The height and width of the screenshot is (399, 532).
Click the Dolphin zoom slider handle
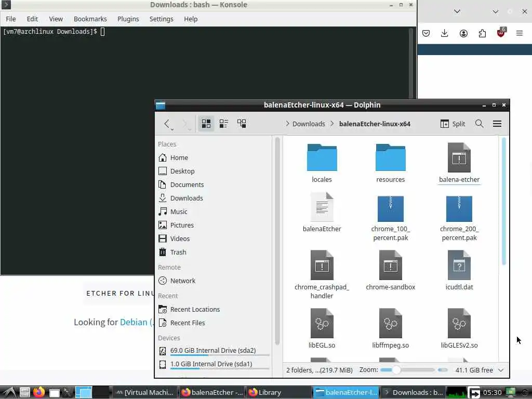tap(396, 370)
